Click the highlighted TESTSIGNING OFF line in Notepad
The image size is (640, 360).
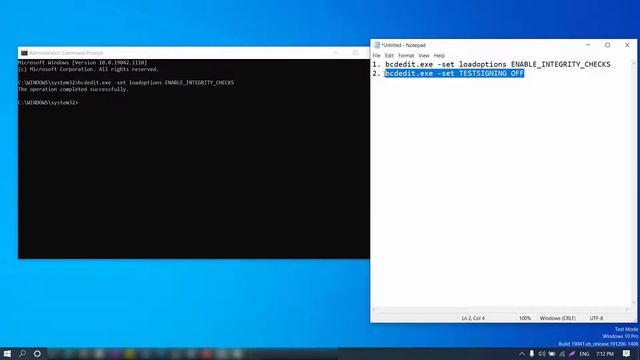[x=454, y=73]
